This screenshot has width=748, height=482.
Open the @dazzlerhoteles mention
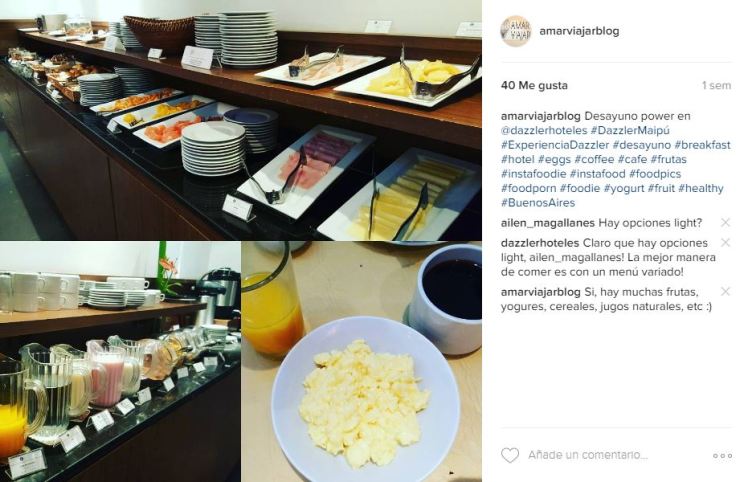tap(544, 130)
